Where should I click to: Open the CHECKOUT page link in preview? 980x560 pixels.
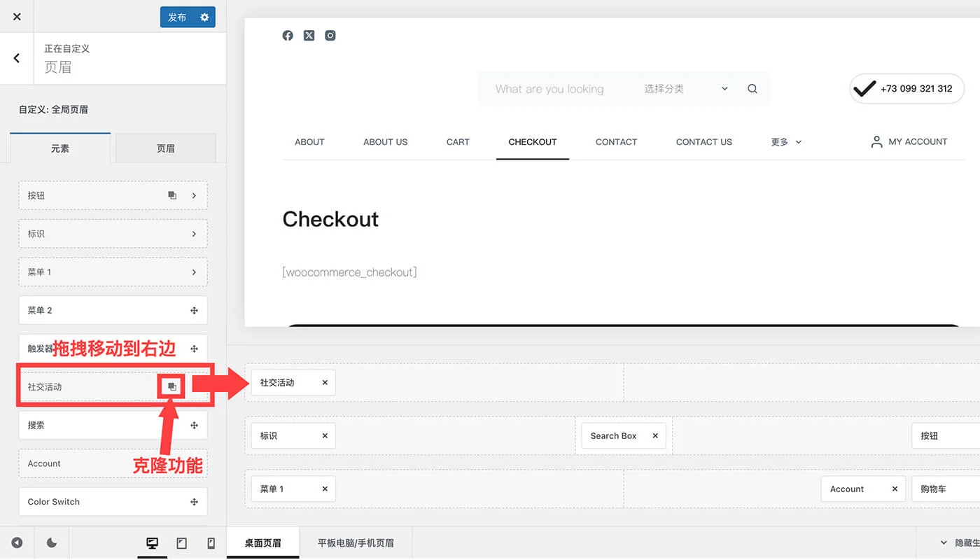click(532, 141)
